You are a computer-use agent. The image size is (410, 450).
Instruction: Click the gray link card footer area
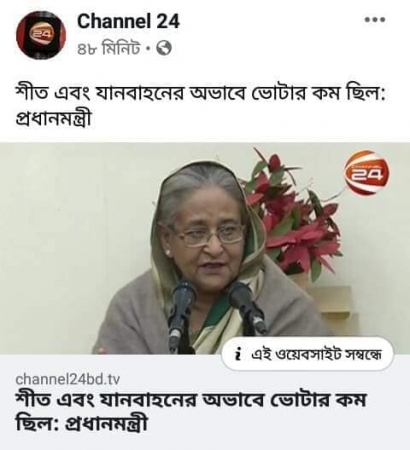(x=205, y=402)
